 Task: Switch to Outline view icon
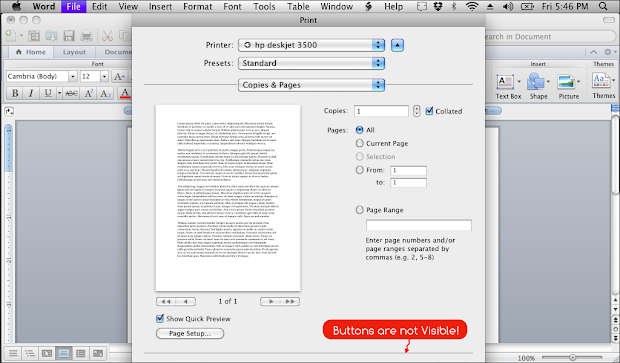tap(30, 353)
